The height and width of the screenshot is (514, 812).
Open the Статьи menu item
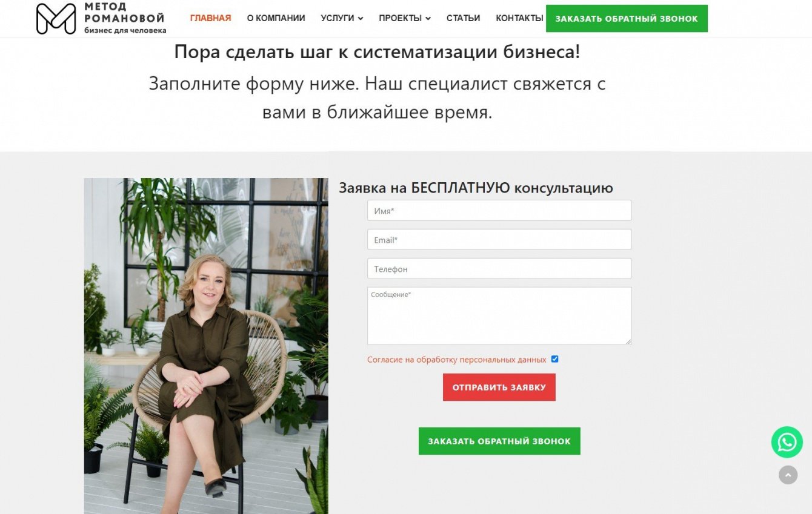pyautogui.click(x=463, y=18)
